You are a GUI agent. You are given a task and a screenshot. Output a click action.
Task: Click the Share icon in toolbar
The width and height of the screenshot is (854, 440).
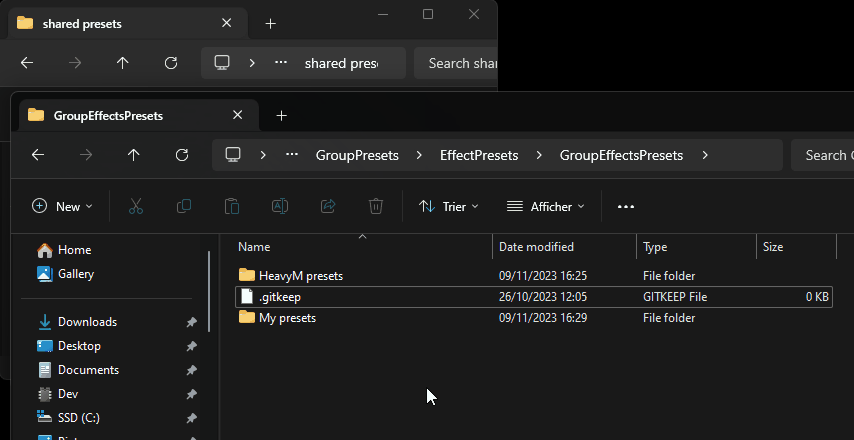328,206
